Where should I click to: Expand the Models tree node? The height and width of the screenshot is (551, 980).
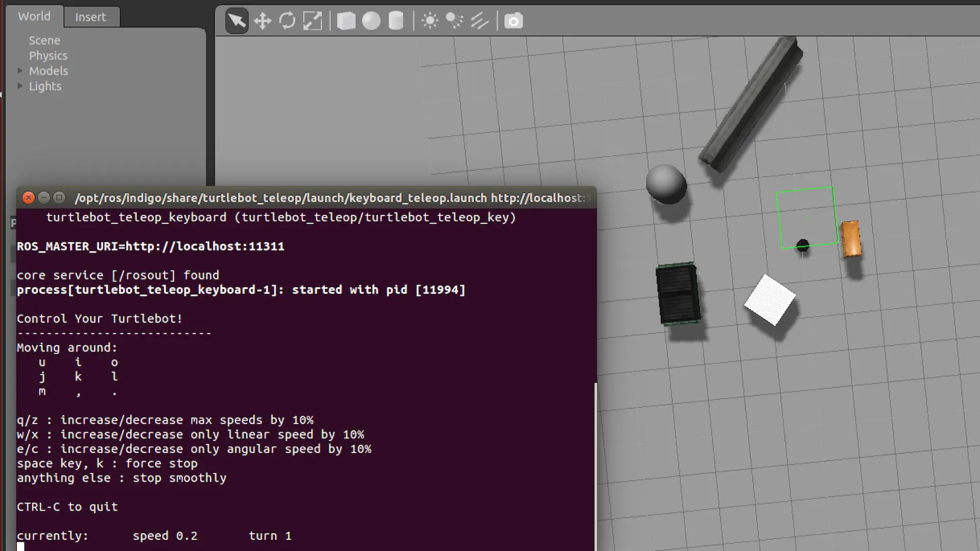click(20, 70)
